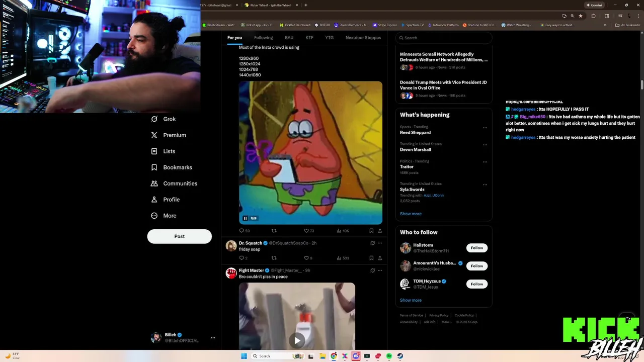
Task: Open Grok from the X sidebar
Action: (164, 119)
